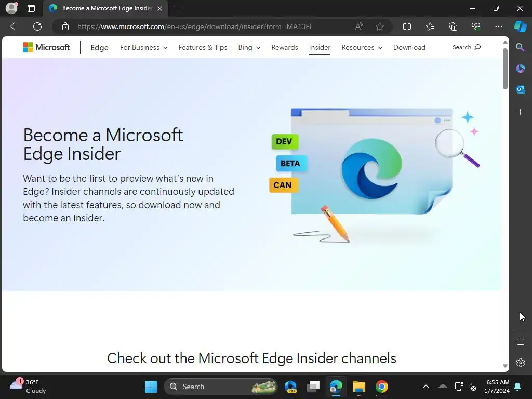Close the Become a Microsoft Edge Insider tab
Viewport: 532px width, 399px height.
click(160, 8)
